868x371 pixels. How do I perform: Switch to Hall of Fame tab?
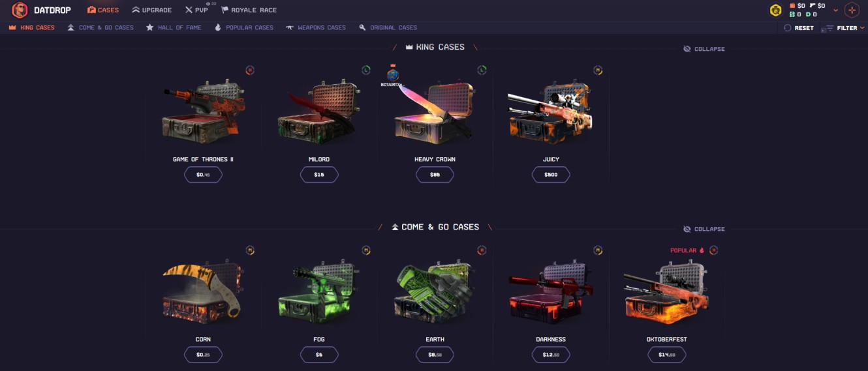174,28
